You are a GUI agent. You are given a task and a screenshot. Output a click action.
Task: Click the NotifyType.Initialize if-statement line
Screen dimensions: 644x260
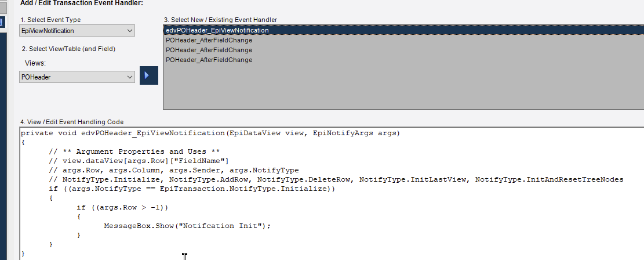[x=192, y=189]
